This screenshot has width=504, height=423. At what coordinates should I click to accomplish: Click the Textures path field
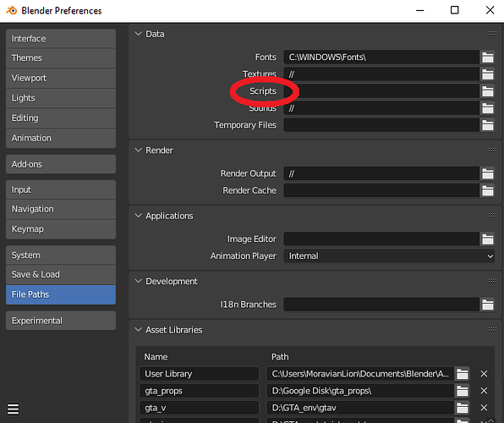point(381,74)
